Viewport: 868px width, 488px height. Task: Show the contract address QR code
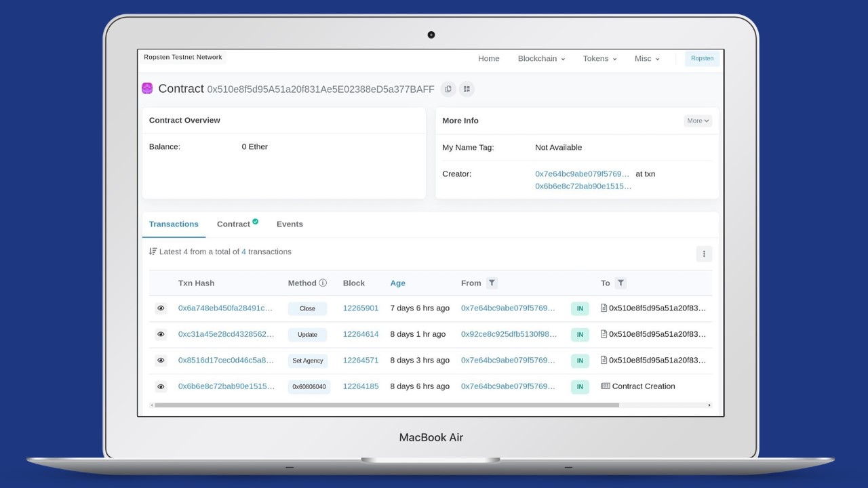click(467, 89)
